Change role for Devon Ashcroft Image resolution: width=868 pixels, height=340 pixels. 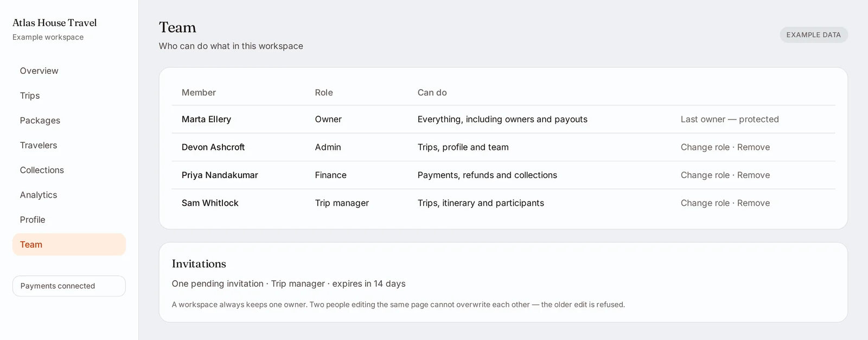pos(705,147)
